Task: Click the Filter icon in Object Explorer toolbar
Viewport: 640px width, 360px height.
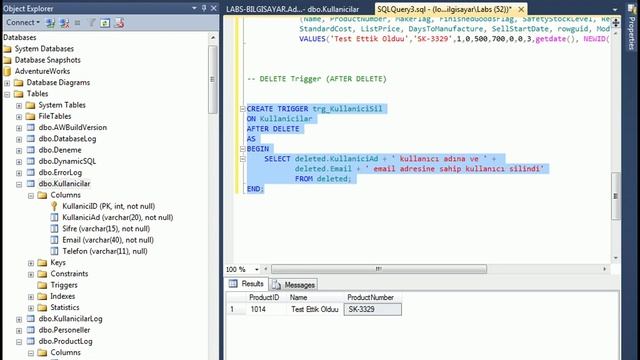Action: coord(91,23)
